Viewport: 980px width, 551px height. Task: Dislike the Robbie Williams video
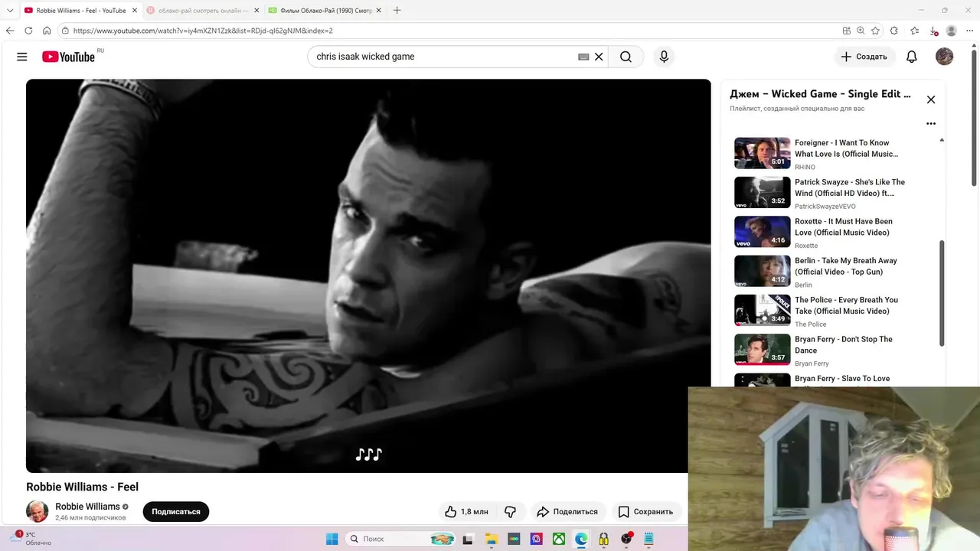click(x=511, y=511)
